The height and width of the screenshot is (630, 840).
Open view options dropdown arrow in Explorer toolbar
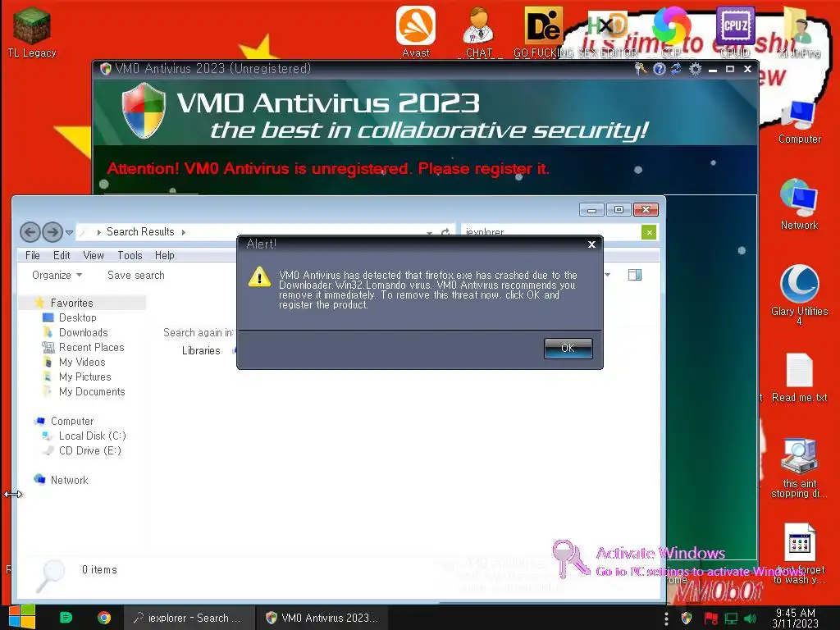pyautogui.click(x=608, y=275)
